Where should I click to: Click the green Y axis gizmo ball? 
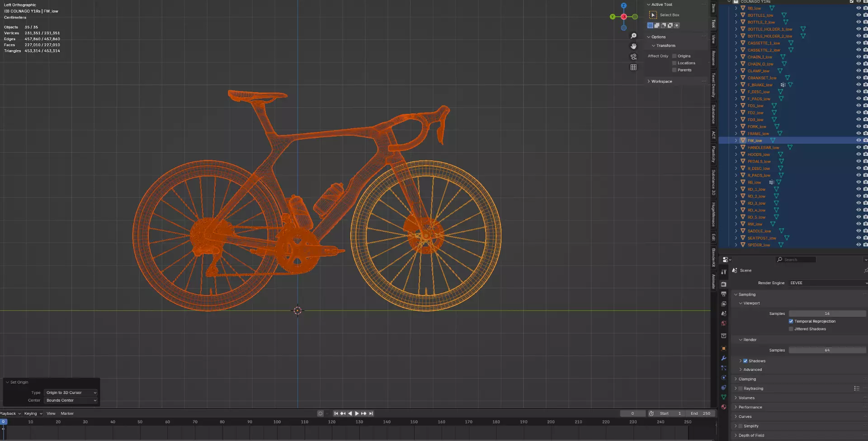[613, 17]
